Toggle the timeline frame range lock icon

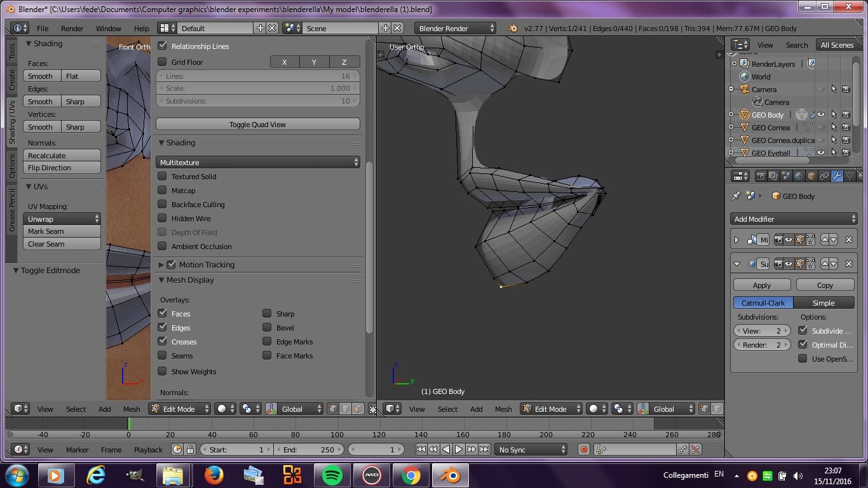190,449
